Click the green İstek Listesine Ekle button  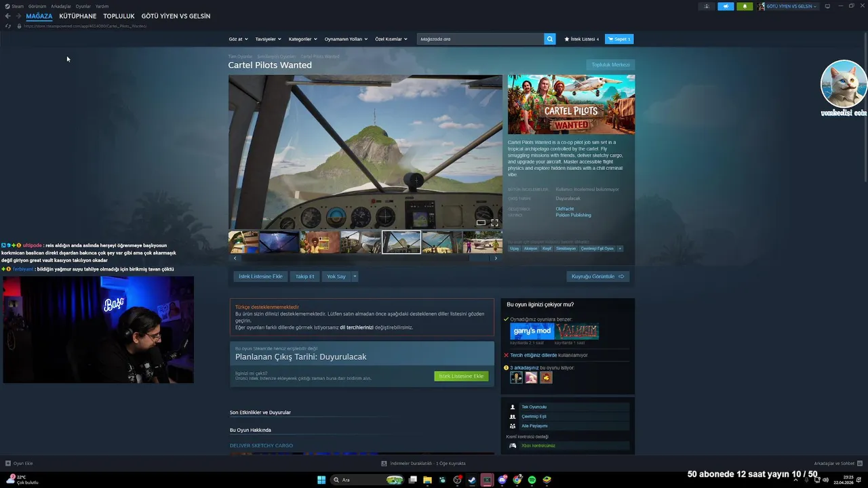click(461, 376)
